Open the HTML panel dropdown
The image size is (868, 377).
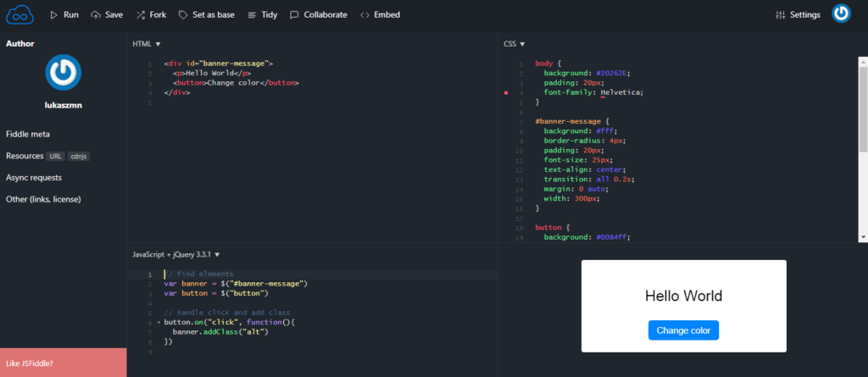click(x=147, y=44)
